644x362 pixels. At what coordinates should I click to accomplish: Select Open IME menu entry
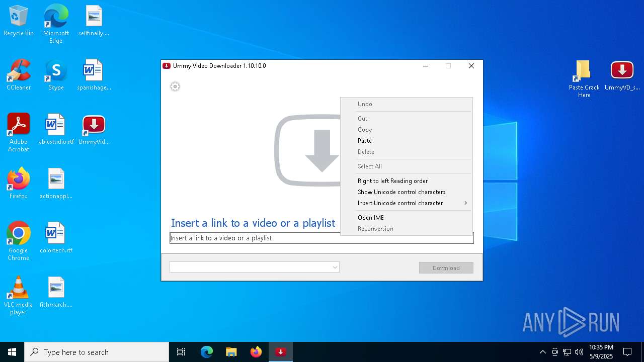(x=407, y=218)
